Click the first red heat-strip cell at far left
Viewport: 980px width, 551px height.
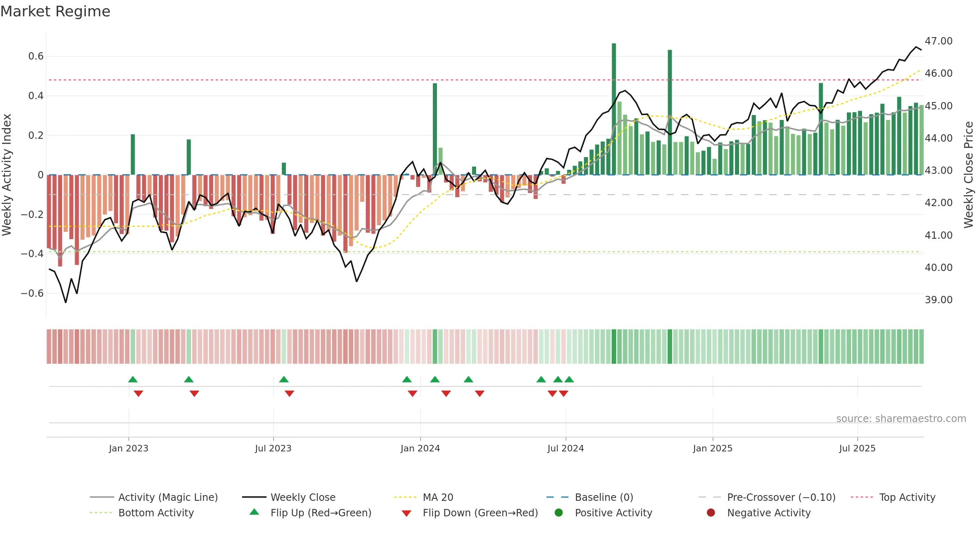click(x=49, y=347)
